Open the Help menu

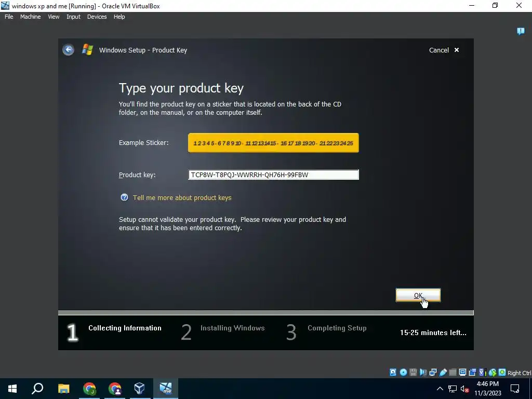119,17
